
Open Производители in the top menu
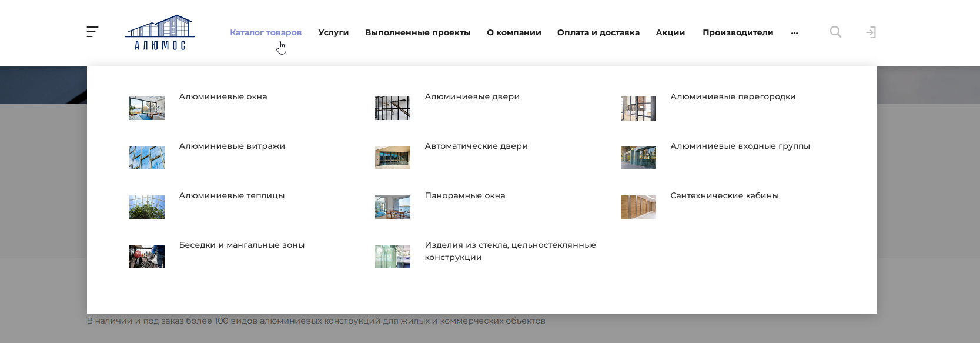pyautogui.click(x=738, y=32)
